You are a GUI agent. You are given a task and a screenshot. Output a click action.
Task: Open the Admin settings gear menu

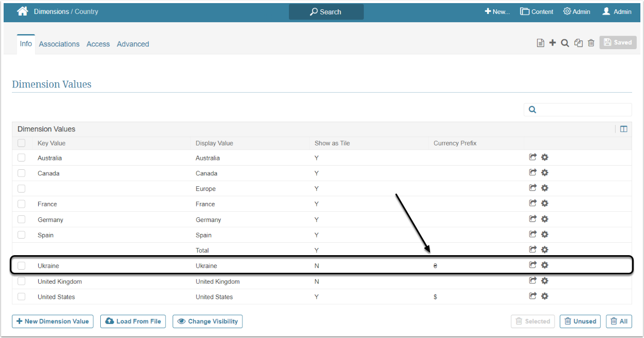tap(576, 11)
